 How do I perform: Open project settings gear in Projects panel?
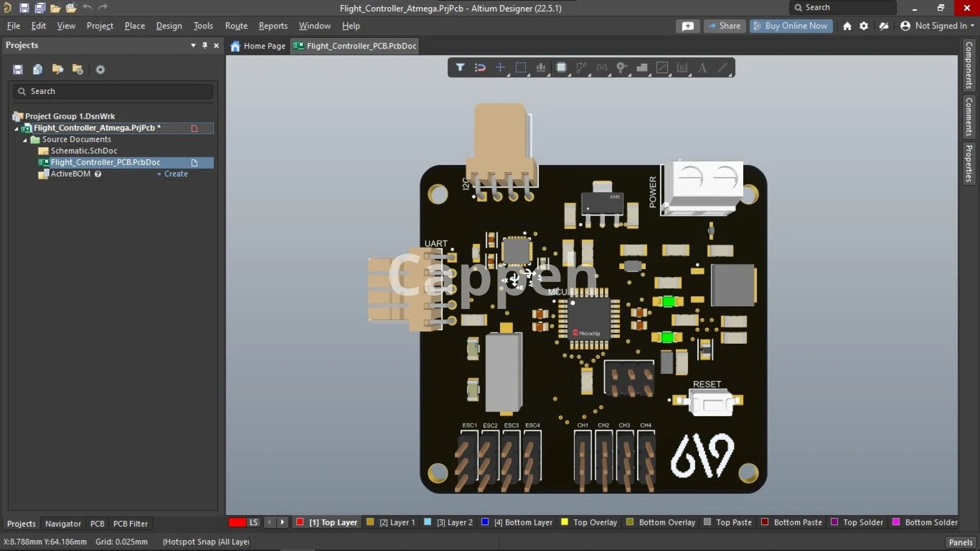(101, 69)
